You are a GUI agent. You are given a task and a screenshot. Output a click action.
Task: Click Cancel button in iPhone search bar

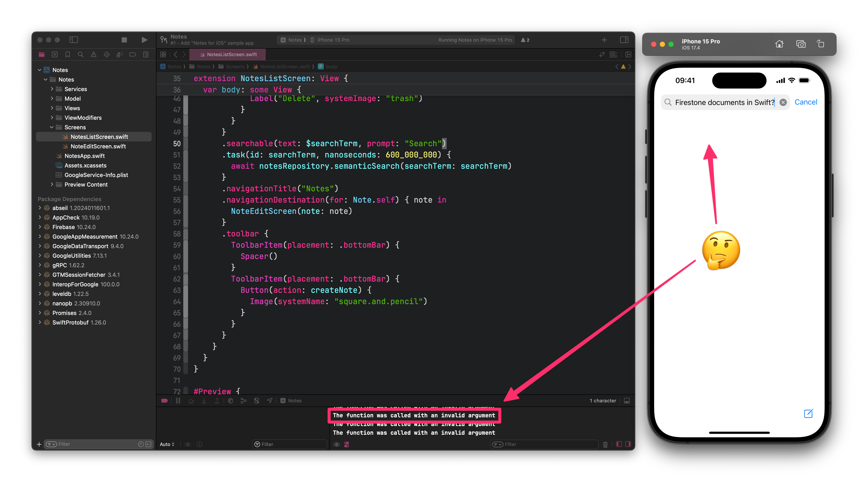805,102
